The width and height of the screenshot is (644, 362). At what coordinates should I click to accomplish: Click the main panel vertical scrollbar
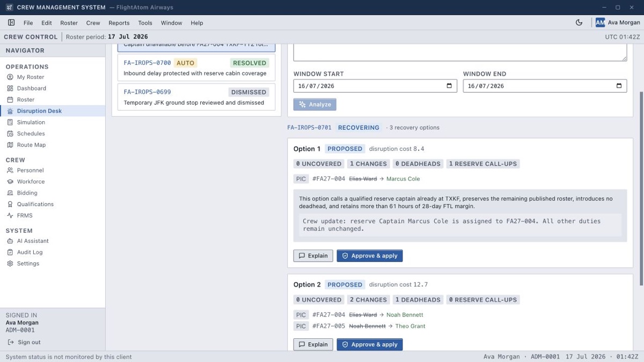pyautogui.click(x=641, y=188)
